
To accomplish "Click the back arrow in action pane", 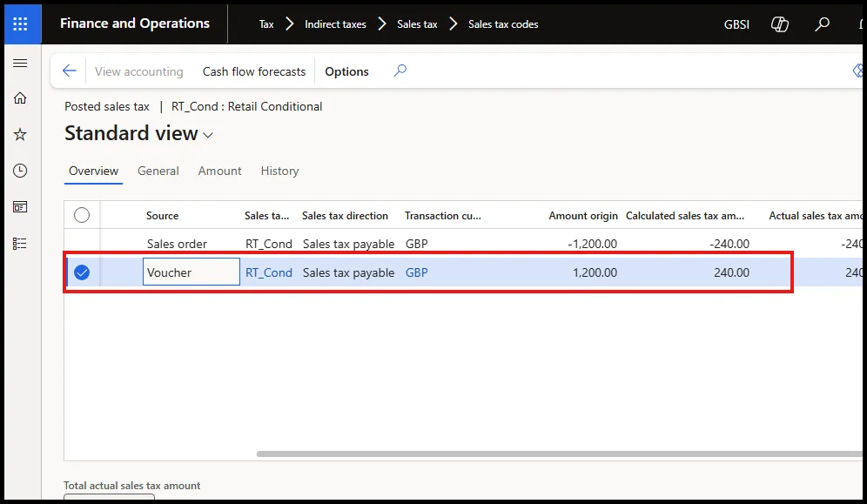I will (x=69, y=71).
